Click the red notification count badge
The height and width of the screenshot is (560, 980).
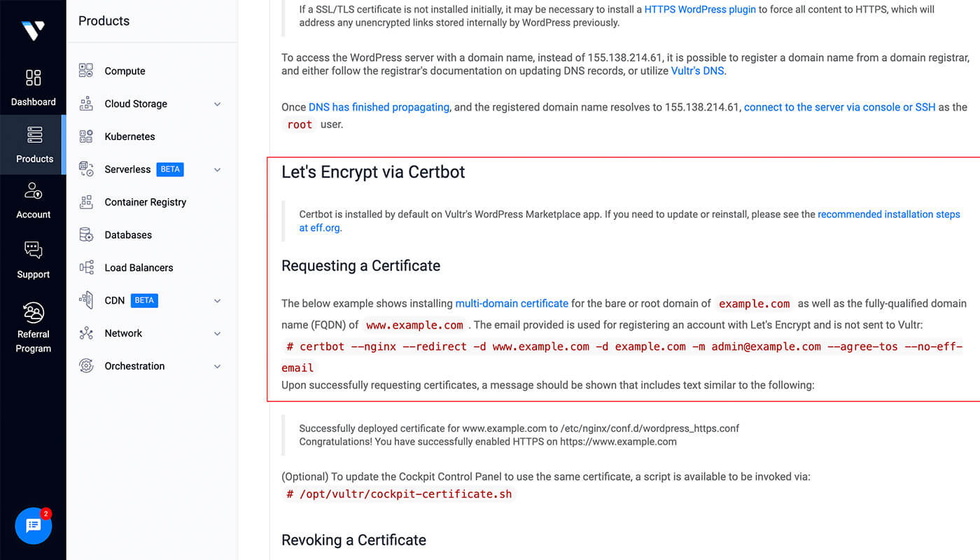click(x=46, y=513)
